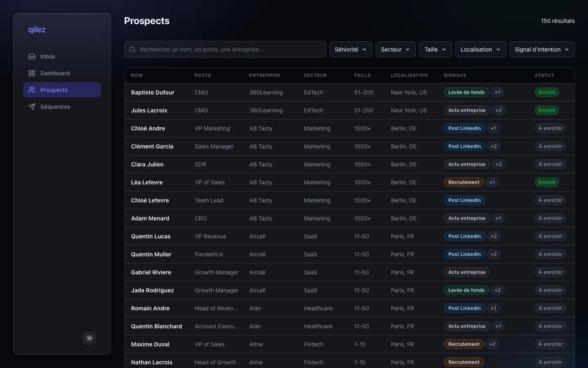Click the Inbox tray icon in sidebar

pos(32,56)
